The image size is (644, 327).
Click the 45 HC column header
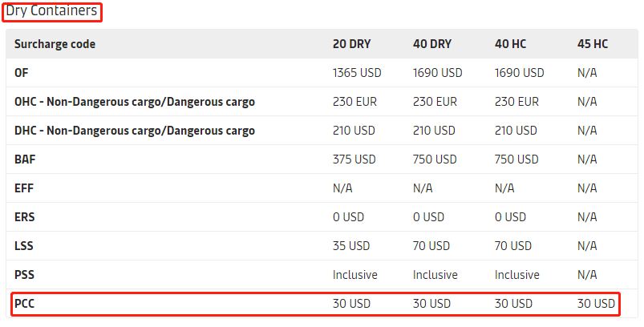[593, 44]
